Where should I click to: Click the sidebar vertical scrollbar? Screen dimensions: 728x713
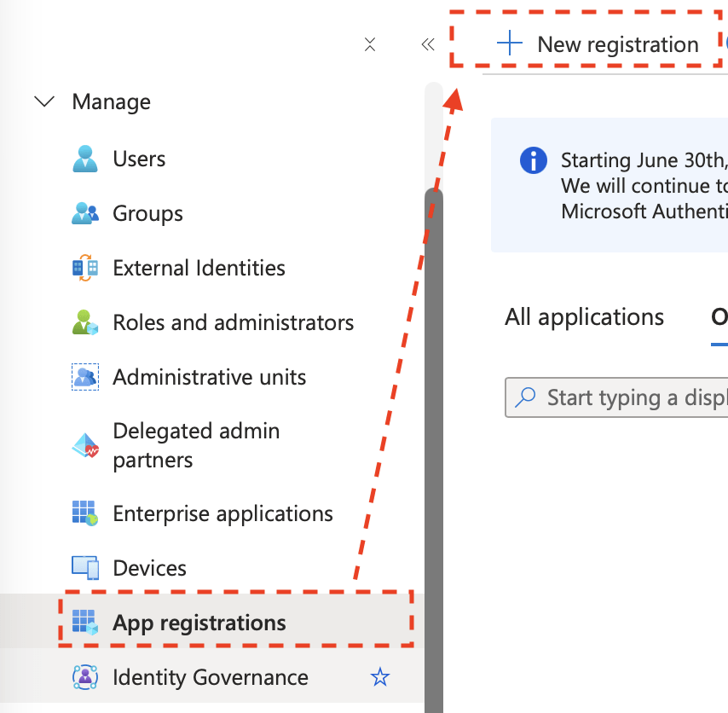434,426
